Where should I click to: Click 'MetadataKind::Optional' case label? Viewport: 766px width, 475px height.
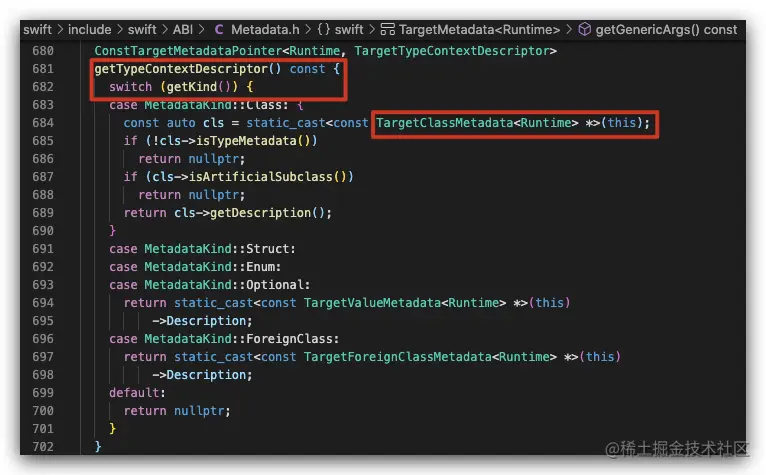point(224,285)
